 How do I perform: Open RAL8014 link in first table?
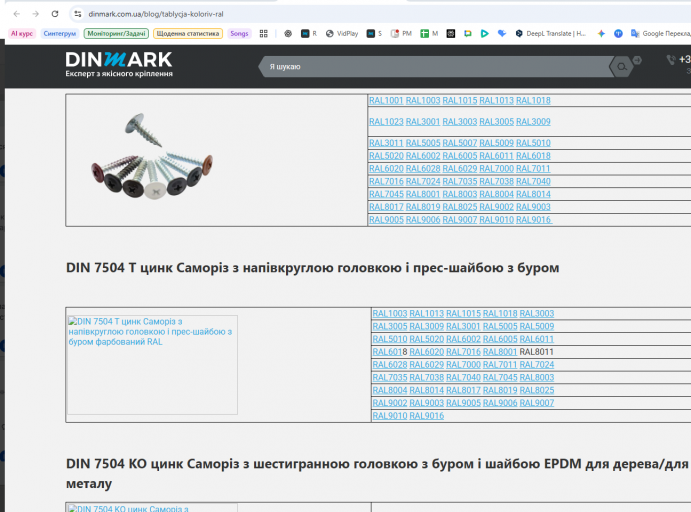tap(533, 194)
